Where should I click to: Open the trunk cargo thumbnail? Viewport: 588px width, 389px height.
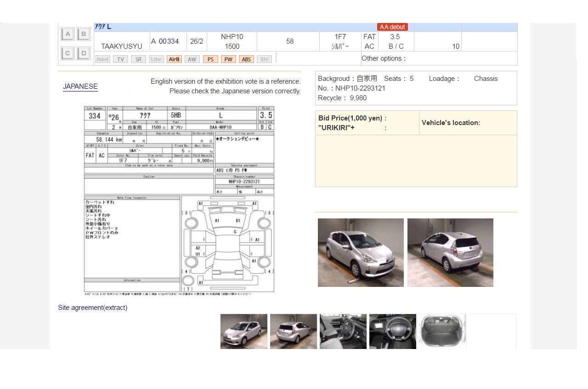(442, 332)
